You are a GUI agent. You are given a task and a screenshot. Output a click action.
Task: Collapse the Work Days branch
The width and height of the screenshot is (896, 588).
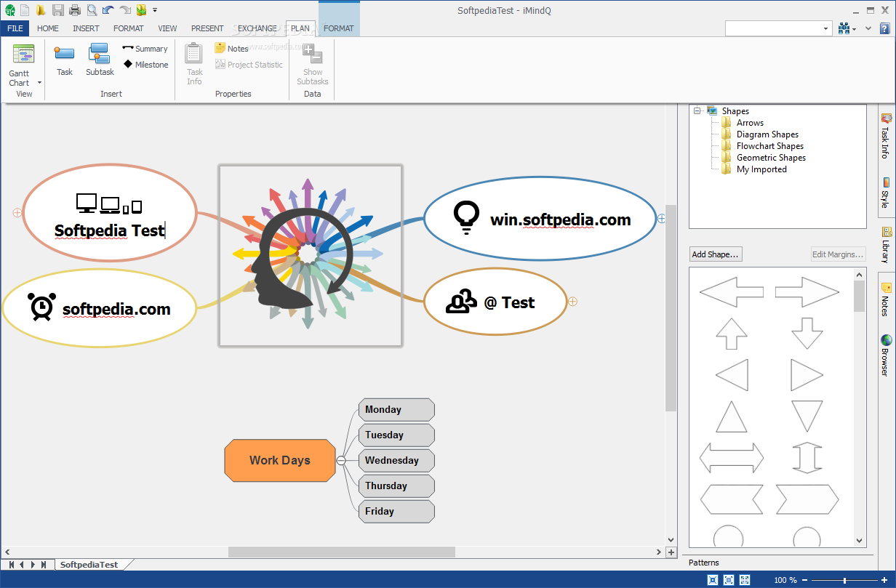(x=340, y=460)
